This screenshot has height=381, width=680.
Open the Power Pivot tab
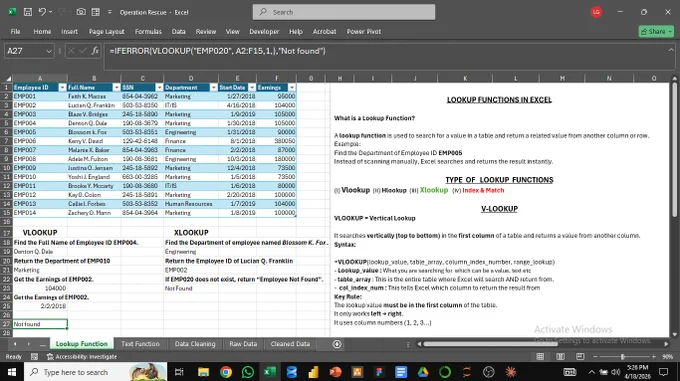click(363, 32)
